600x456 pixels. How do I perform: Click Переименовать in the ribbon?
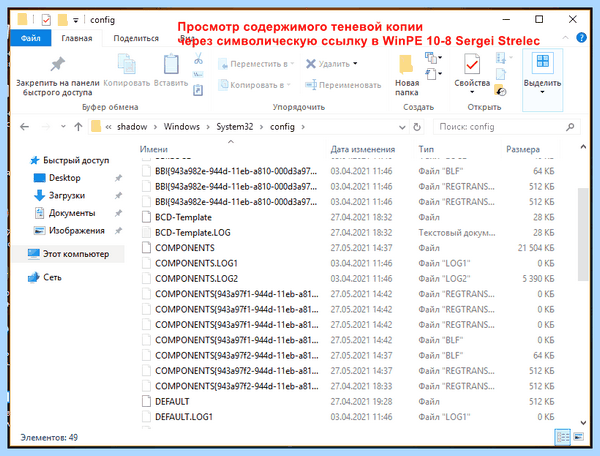point(343,85)
